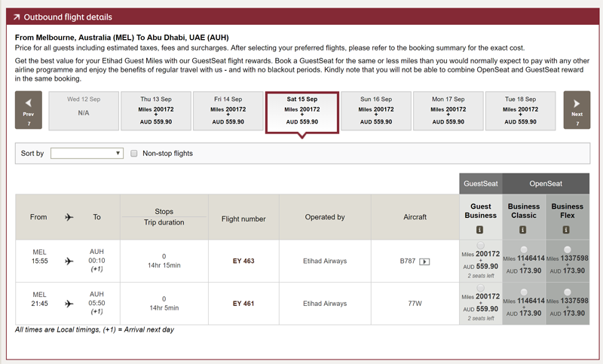
Task: Select the Tue 18 Sep date tab
Action: [x=520, y=111]
